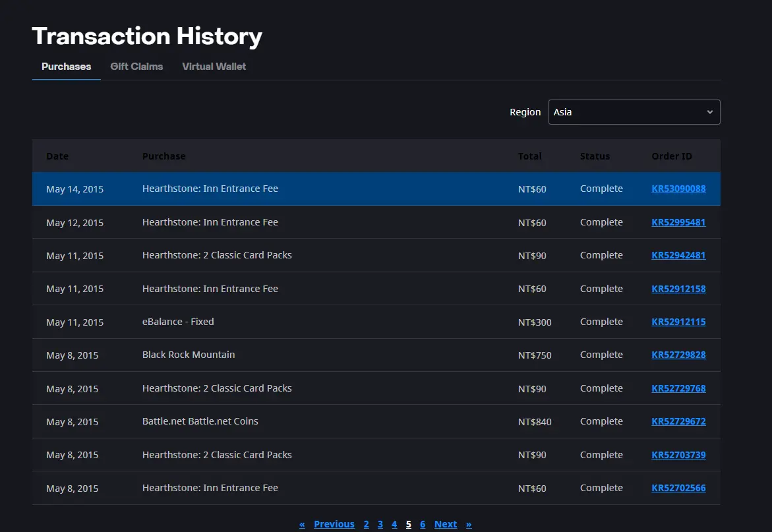The image size is (772, 532).
Task: Click the May 12, 2015 date cell
Action: coord(75,222)
